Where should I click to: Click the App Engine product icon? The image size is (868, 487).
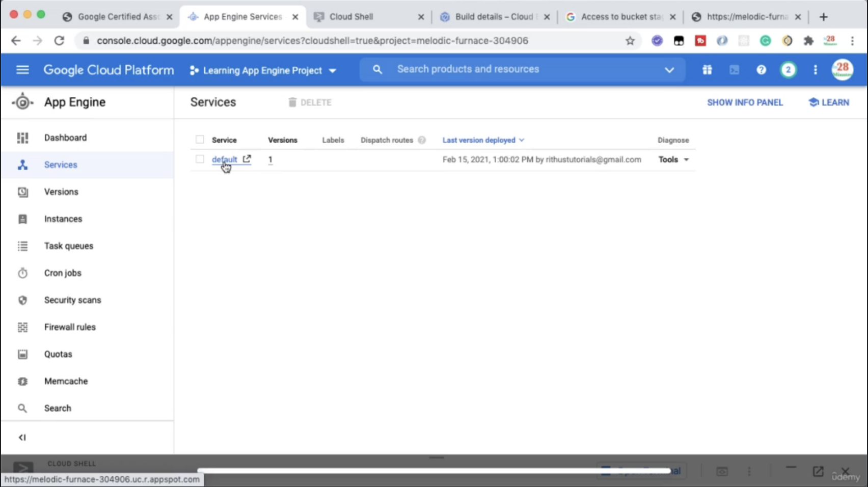coord(22,102)
